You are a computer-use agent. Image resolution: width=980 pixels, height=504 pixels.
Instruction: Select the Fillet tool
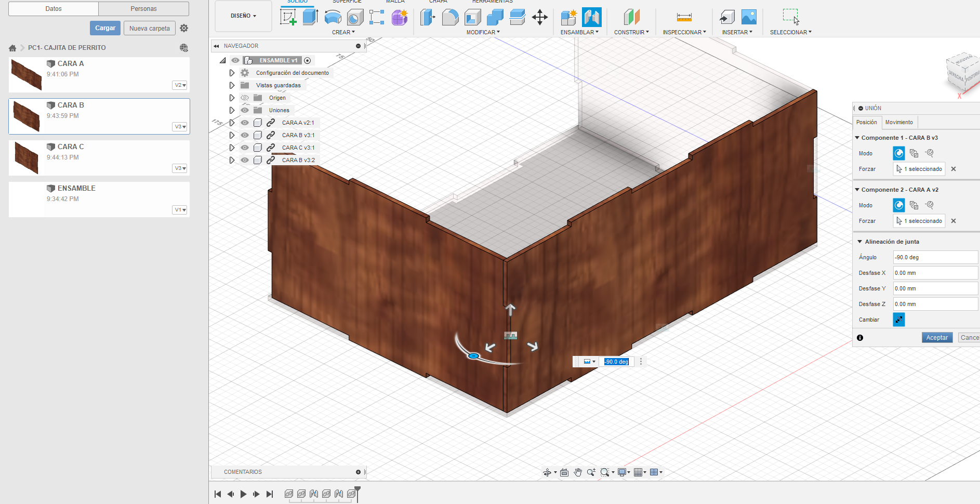tap(450, 17)
